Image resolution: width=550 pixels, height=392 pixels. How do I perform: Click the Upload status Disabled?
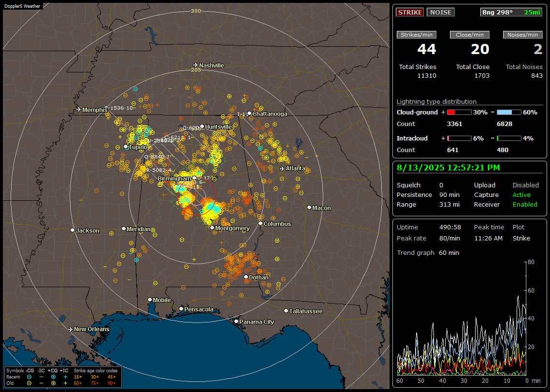pyautogui.click(x=525, y=185)
